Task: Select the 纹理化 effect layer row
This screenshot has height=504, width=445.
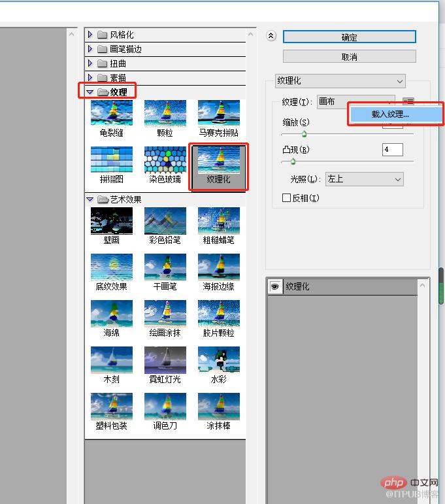Action: click(343, 286)
